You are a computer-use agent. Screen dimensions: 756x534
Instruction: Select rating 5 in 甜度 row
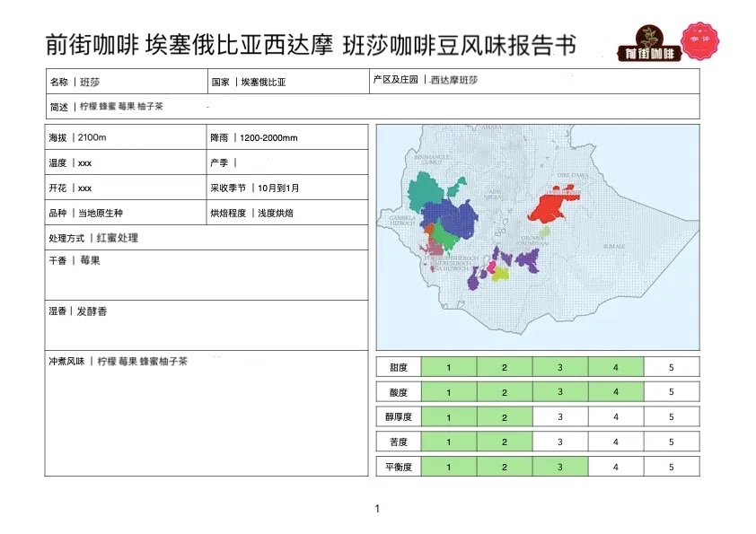pyautogui.click(x=672, y=367)
